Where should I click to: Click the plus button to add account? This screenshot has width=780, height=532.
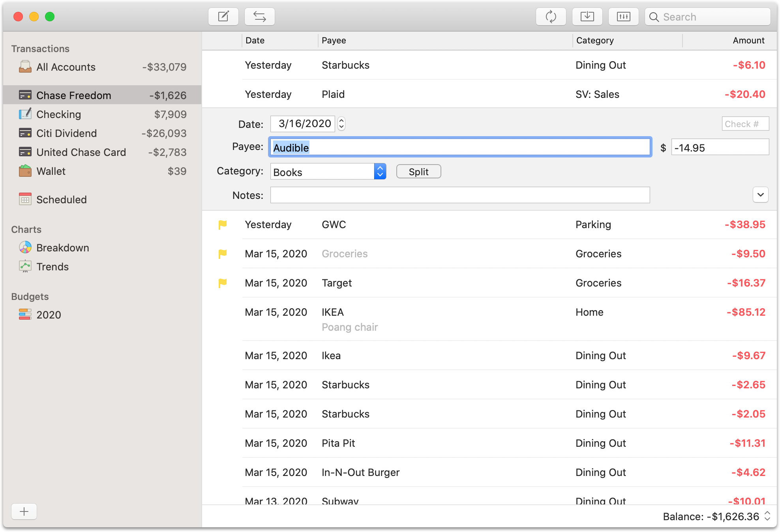(x=24, y=511)
